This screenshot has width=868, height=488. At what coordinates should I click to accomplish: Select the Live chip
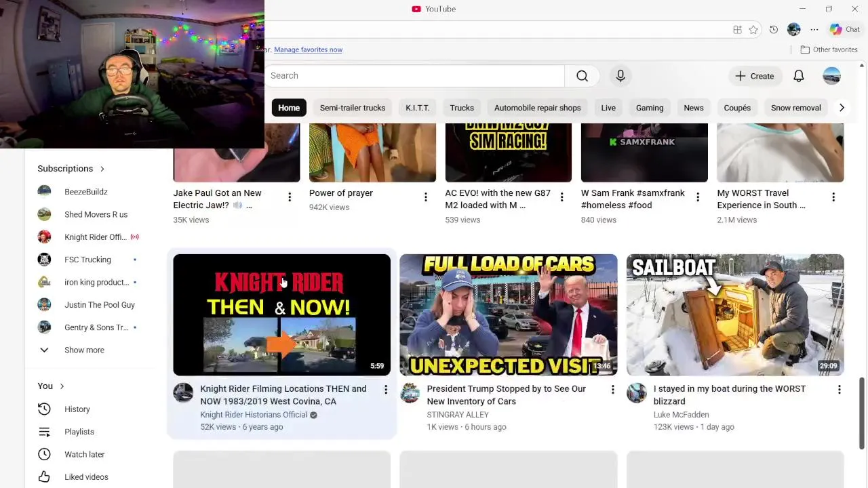pos(608,108)
